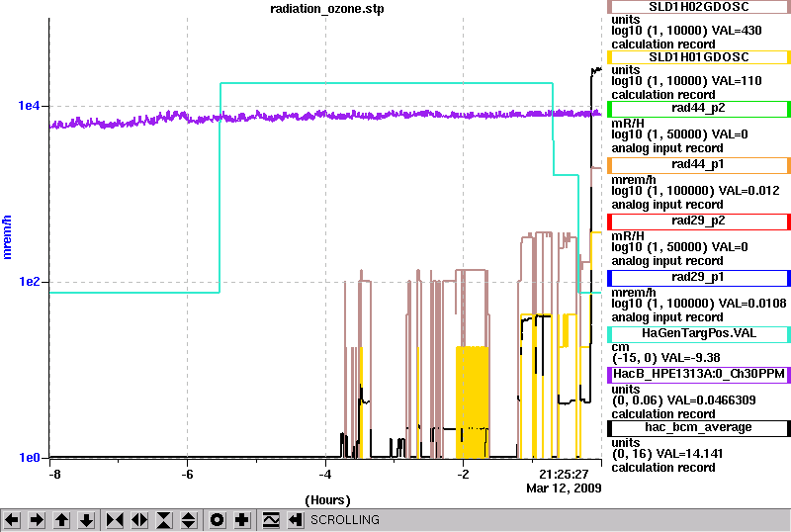
Task: Click the 1e0 y-axis tick label
Action: tap(29, 457)
